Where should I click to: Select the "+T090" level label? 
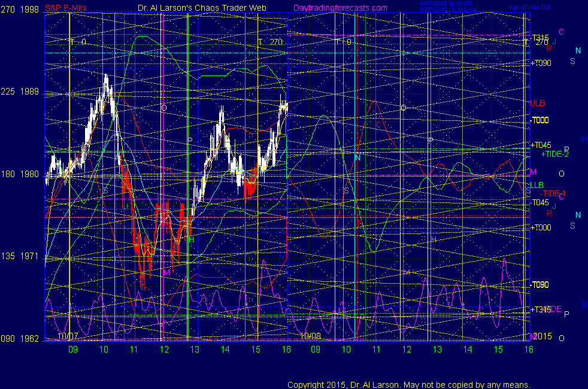pyautogui.click(x=541, y=63)
